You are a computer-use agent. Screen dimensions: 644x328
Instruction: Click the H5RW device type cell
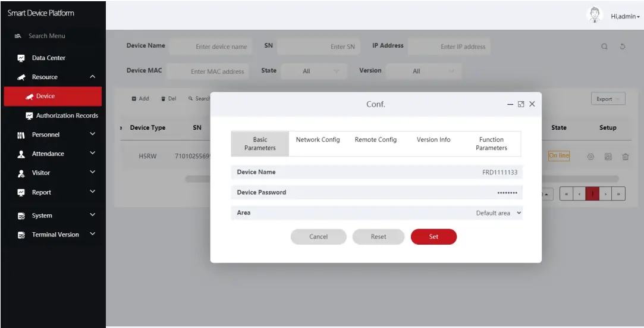click(147, 157)
